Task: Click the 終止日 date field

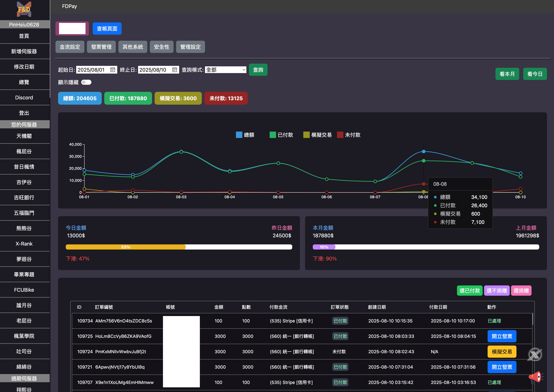Action: pos(158,70)
